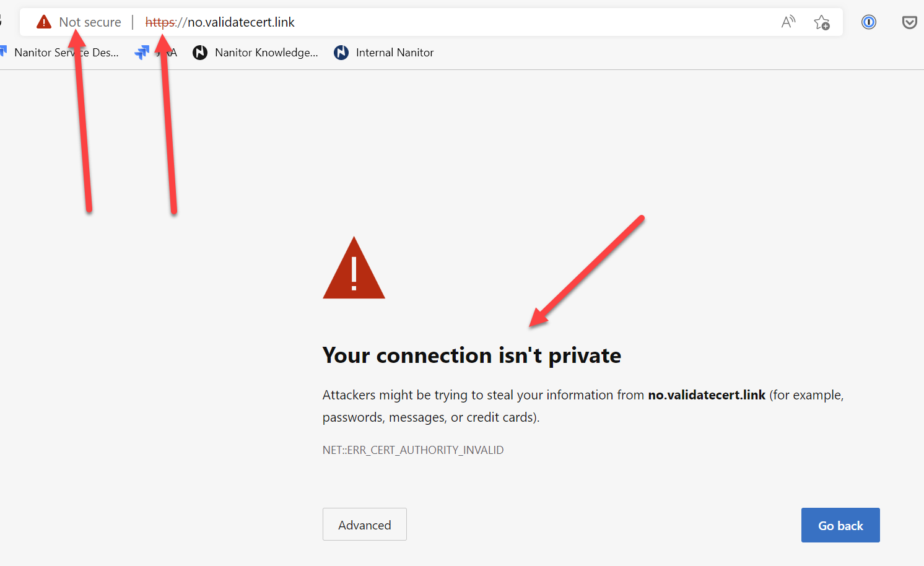924x566 pixels.
Task: Click the NET::ERR_CERT_AUTHORITY_INVALID error code
Action: pos(412,450)
